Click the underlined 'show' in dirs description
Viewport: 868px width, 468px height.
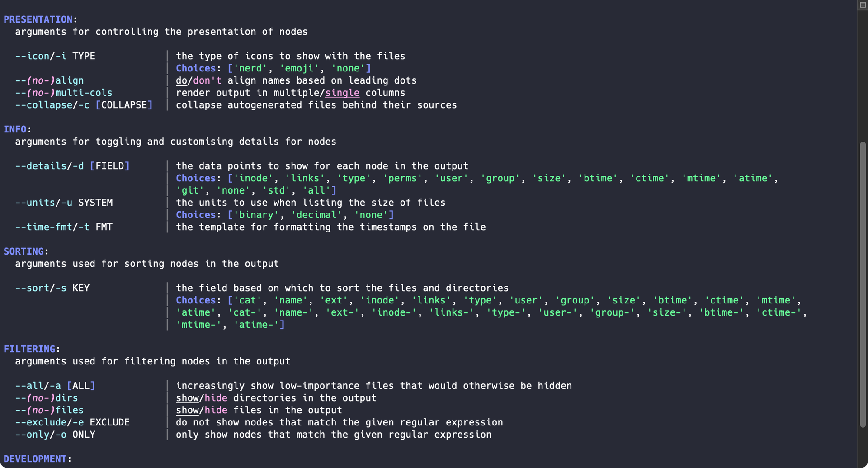[187, 398]
